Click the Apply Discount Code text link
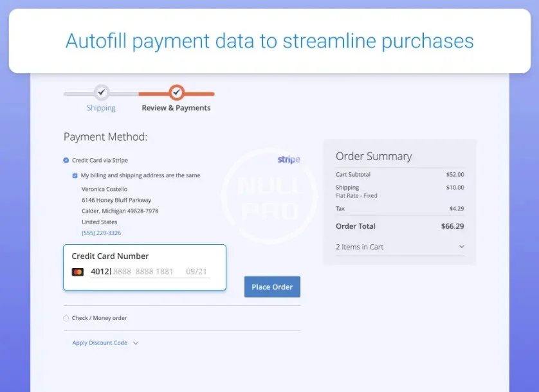Viewport: 539px width, 392px height. [x=100, y=343]
